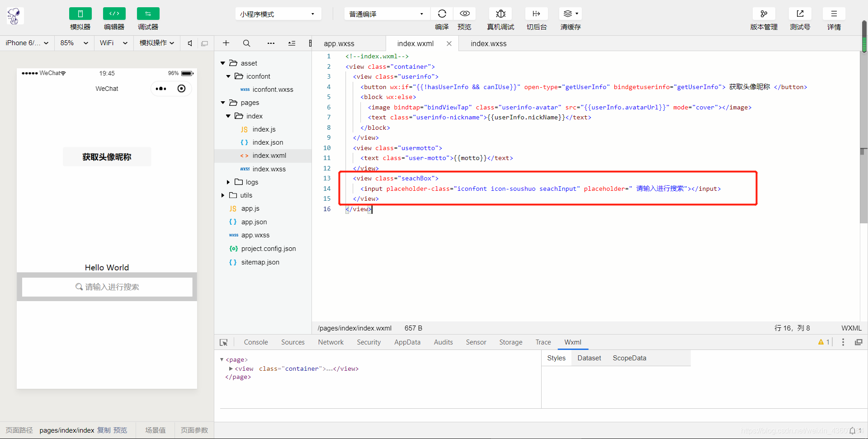868x439 pixels.
Task: Open the WiFi network dropdown
Action: point(113,43)
